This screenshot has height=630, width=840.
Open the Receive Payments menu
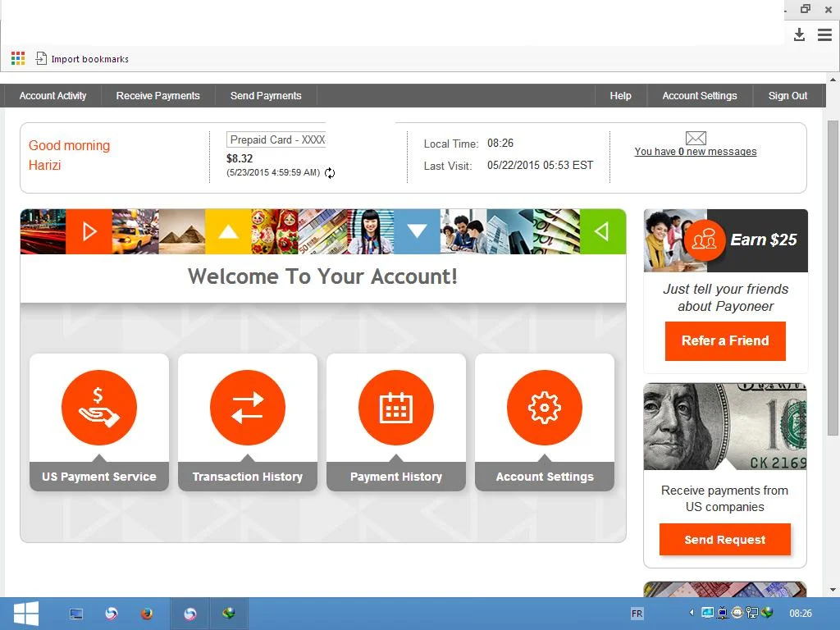click(x=157, y=95)
